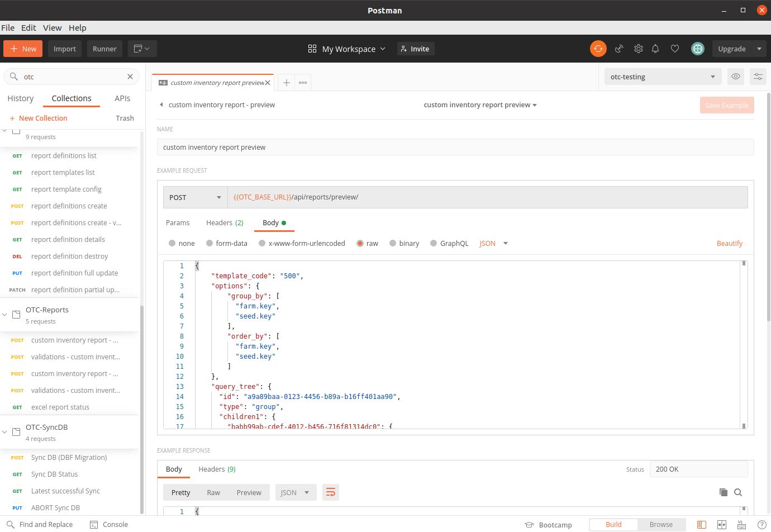Copy the response with clipboard icon
This screenshot has width=771, height=532.
coord(723,492)
